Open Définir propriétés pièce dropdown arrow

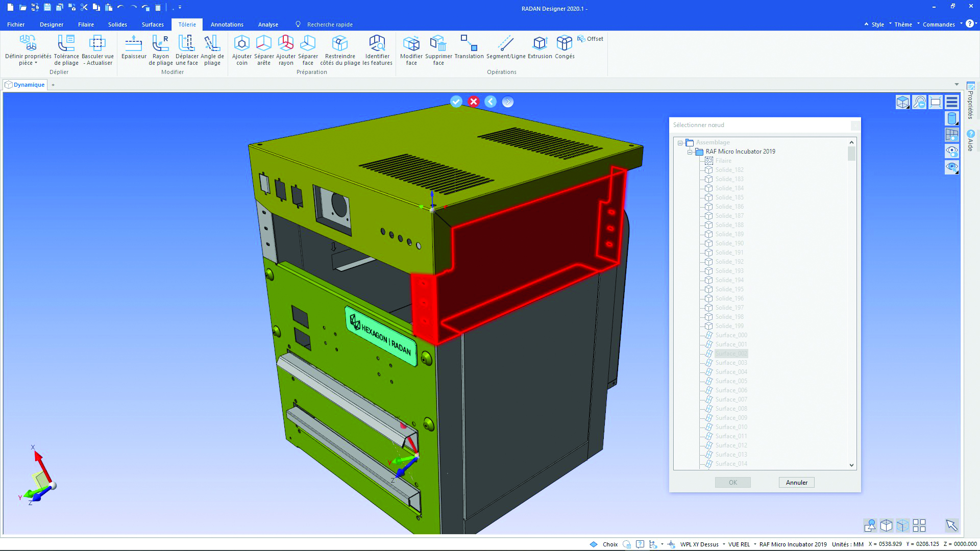36,63
